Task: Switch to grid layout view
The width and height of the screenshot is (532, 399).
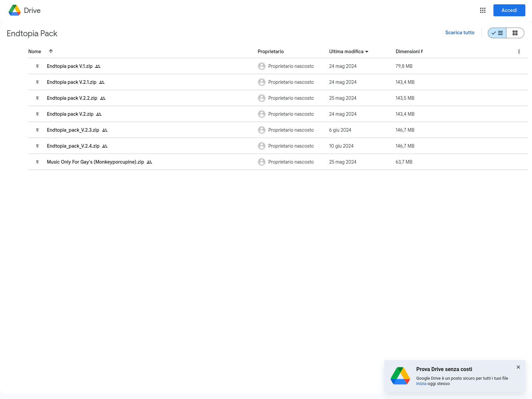Action: pos(515,33)
